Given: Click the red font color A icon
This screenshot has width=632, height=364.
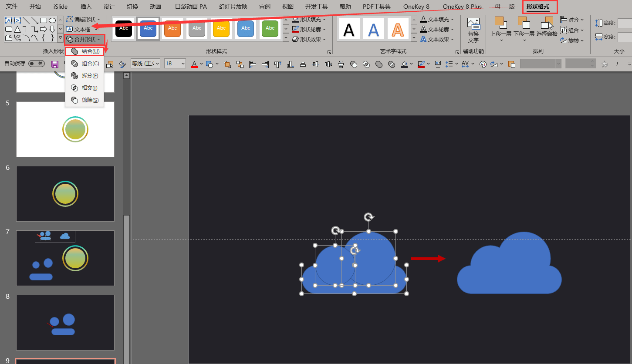Looking at the screenshot, I should tap(195, 64).
